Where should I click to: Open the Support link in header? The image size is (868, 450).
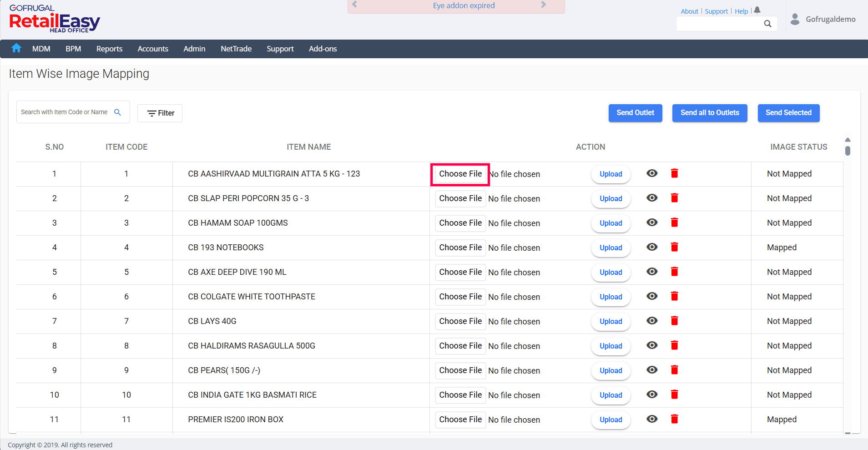[717, 11]
